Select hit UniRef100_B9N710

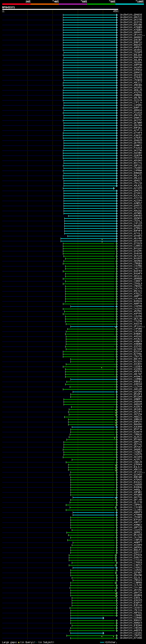click(x=131, y=42)
